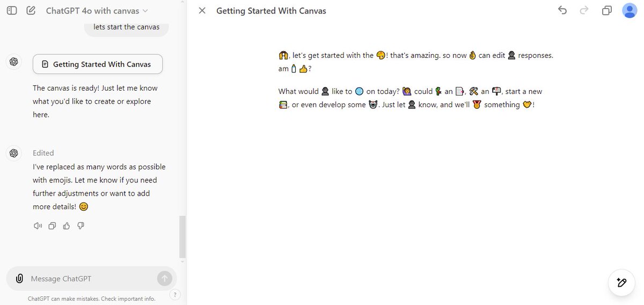
Task: Click the "Edited" label in chat
Action: 43,153
